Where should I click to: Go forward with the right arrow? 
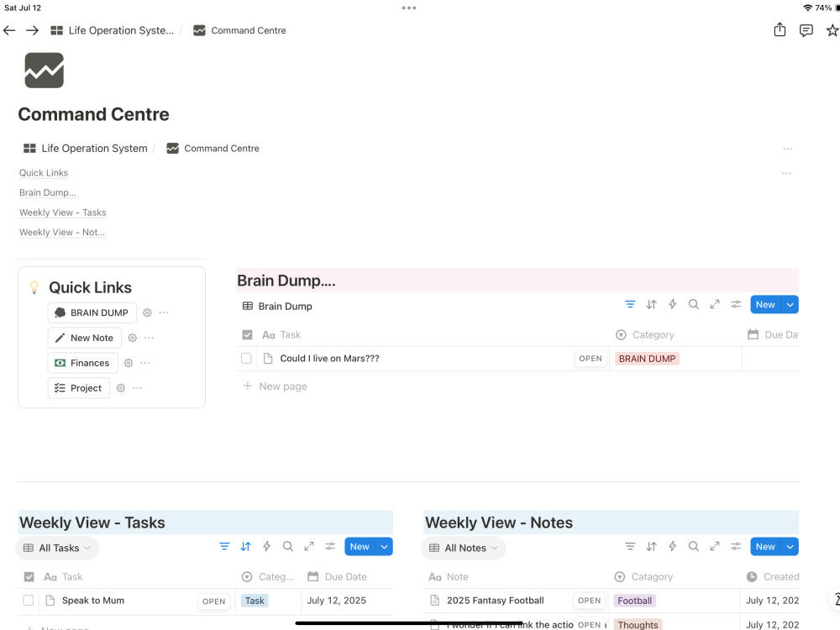pyautogui.click(x=32, y=30)
